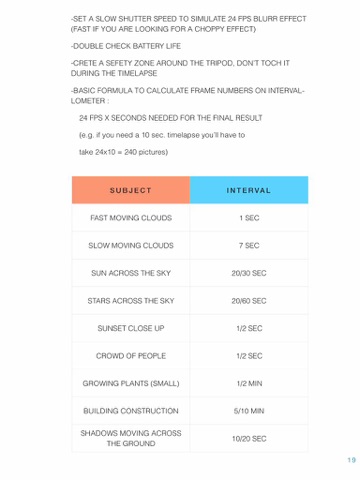Viewport: 360px width, 480px height.
Task: Click the page number 19
Action: pos(351,460)
